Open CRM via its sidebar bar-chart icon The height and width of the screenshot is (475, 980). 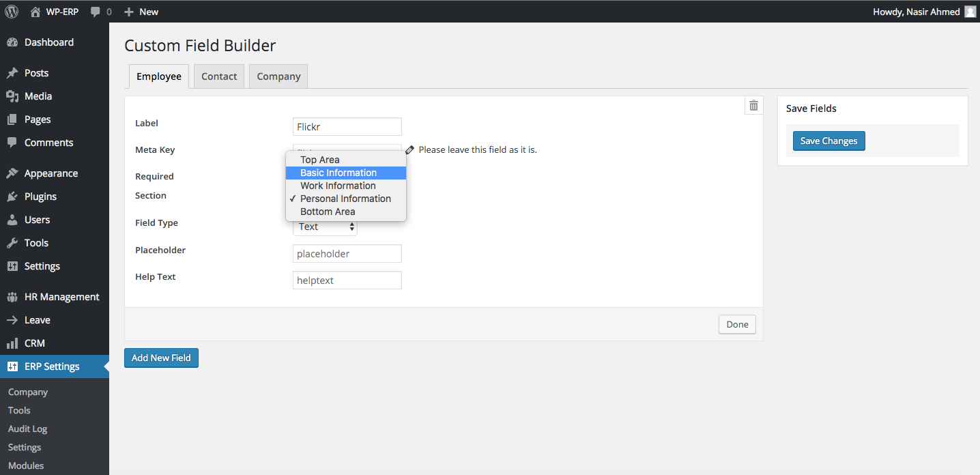click(x=14, y=343)
